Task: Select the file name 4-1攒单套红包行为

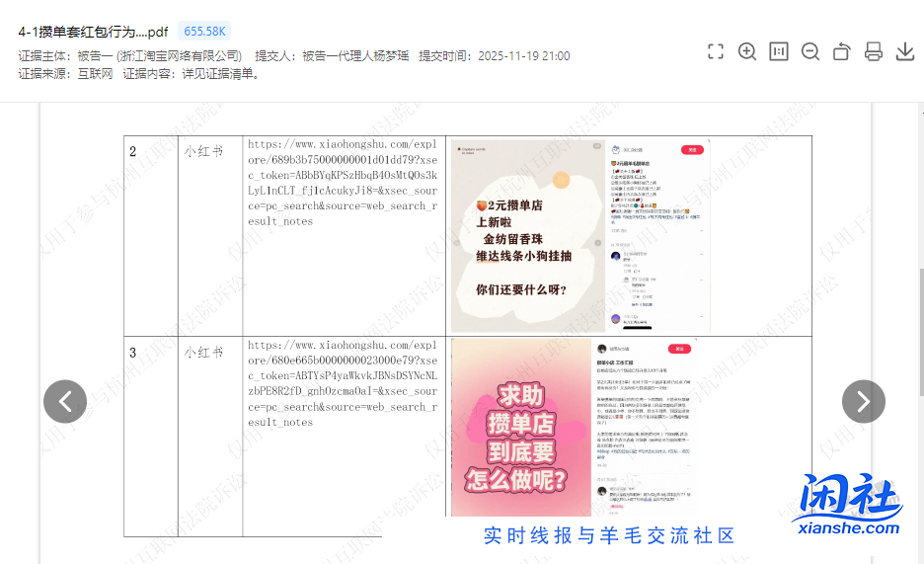Action: (93, 32)
